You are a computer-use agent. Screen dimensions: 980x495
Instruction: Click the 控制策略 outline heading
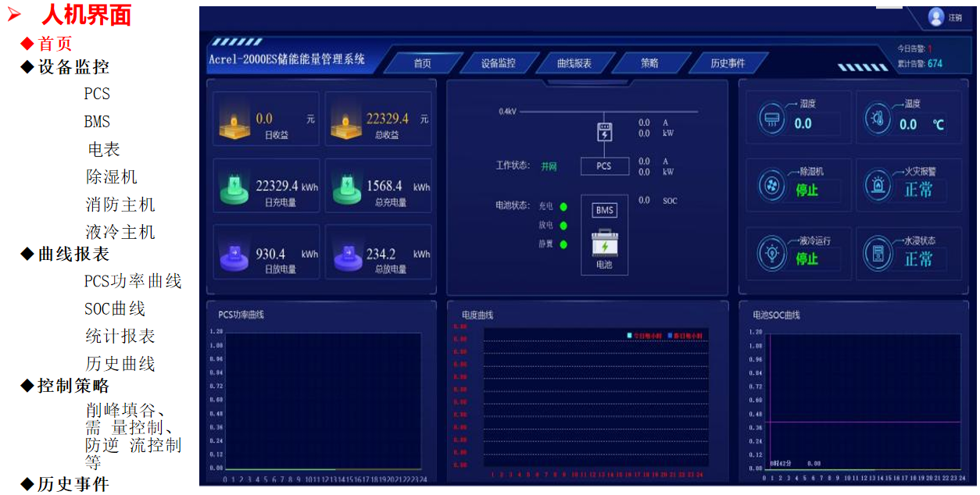tap(74, 386)
